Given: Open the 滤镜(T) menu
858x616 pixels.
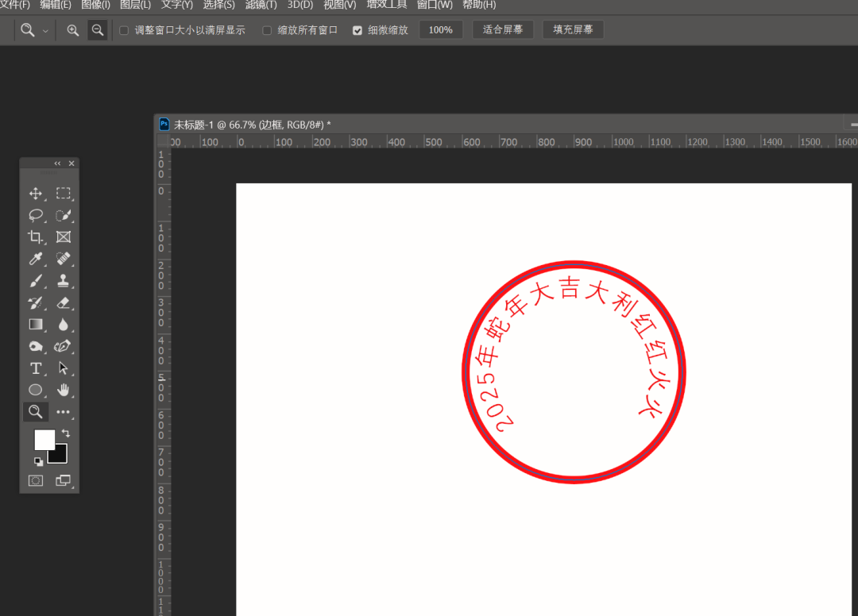Looking at the screenshot, I should click(x=261, y=5).
